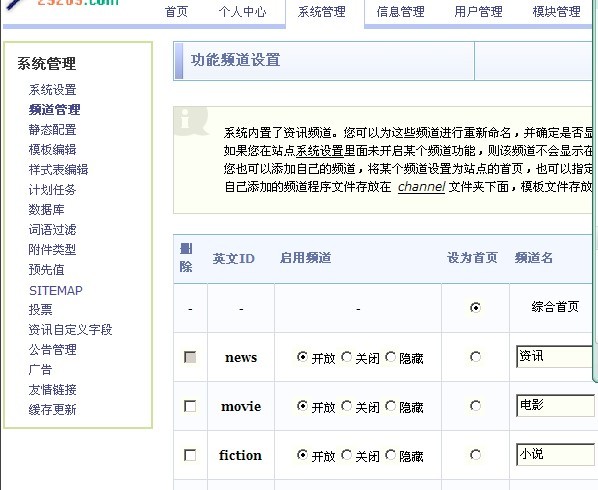Click the 频道名 column header
Screen dimensions: 598x490
(534, 258)
